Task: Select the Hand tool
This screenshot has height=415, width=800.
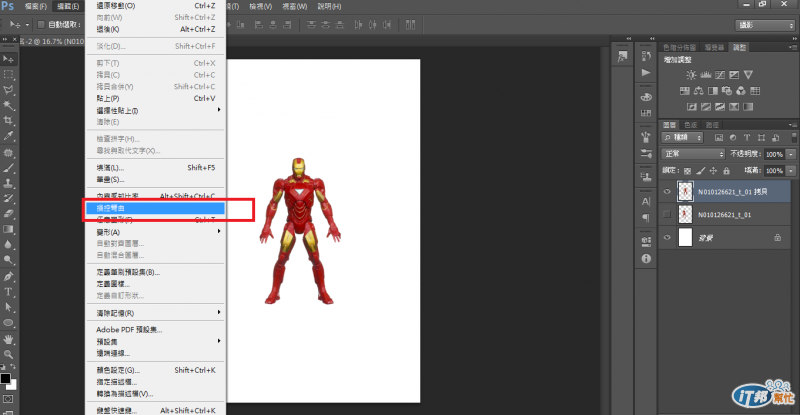Action: 8,340
